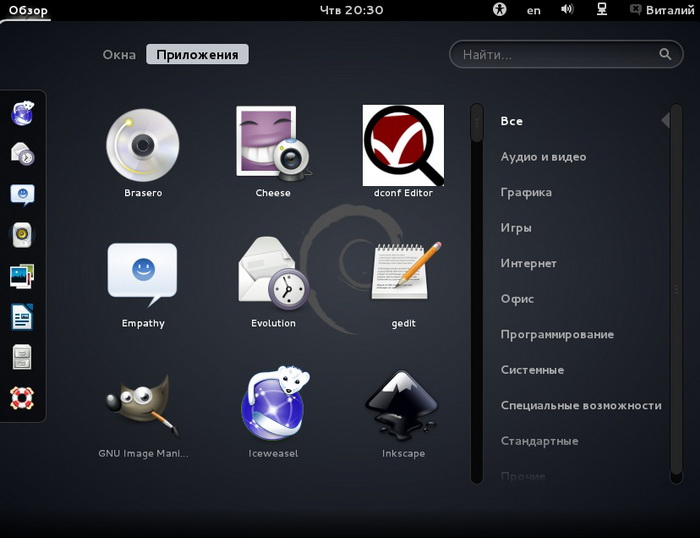Viewport: 700px width, 538px height.
Task: Click the category list scrollbar
Action: click(x=676, y=293)
